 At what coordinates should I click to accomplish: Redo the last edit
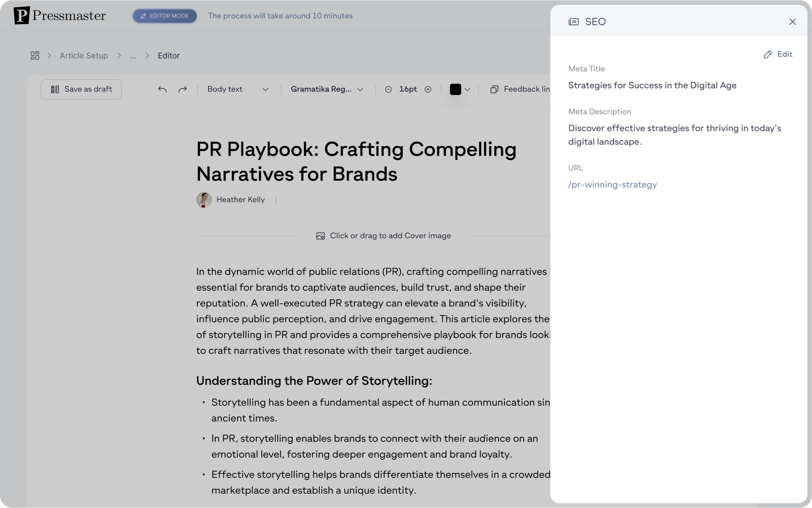pyautogui.click(x=183, y=89)
